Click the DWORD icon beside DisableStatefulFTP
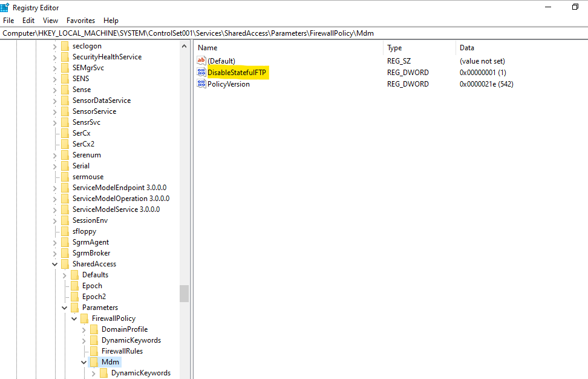Viewport: 588px width, 379px height. [x=201, y=72]
